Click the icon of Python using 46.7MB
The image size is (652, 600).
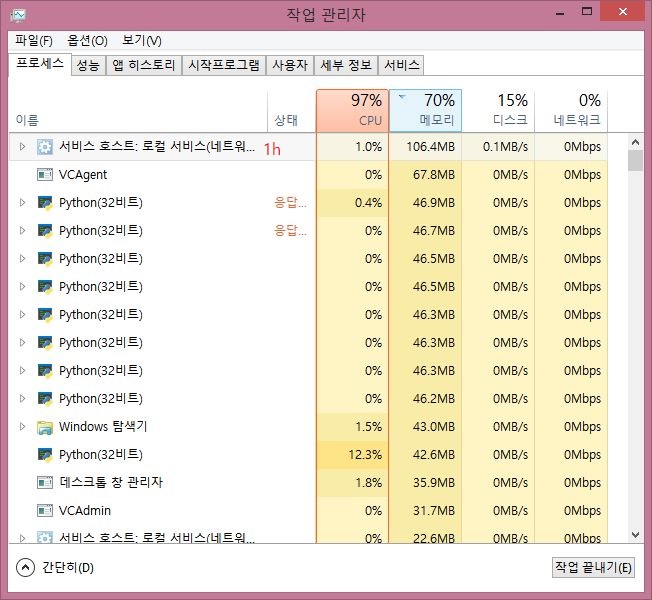click(45, 231)
